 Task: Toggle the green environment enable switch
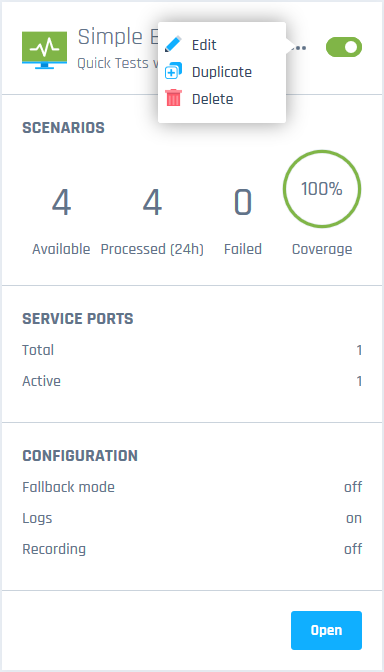click(344, 47)
